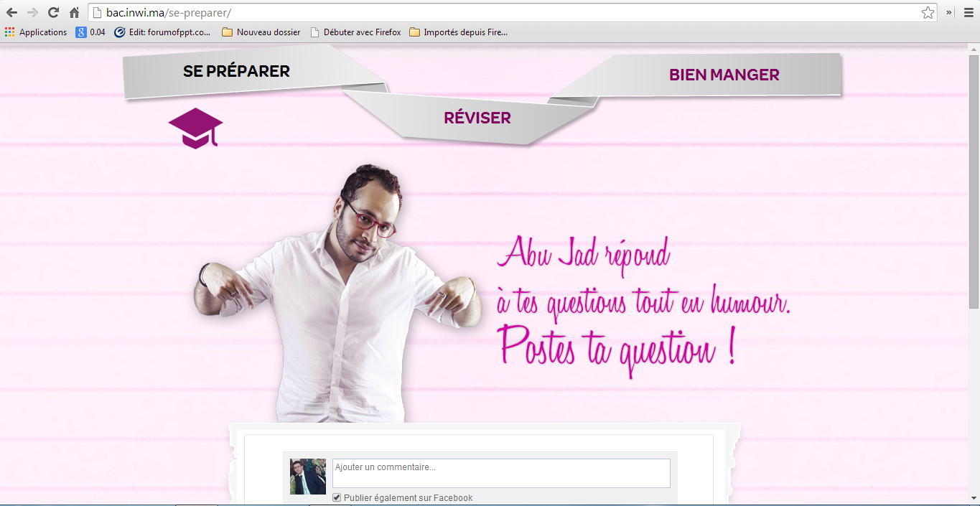Go back to the previous page

click(x=12, y=12)
